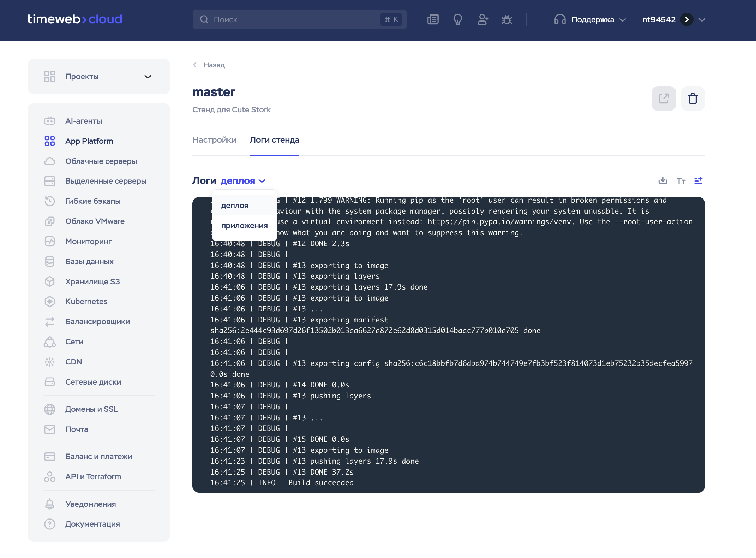Select приложения in the logs dropdown
756x558 pixels.
[x=244, y=226]
